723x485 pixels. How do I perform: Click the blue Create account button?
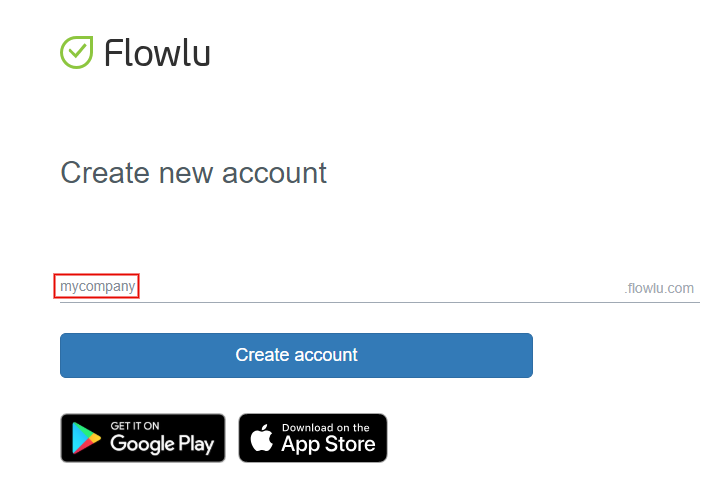(296, 355)
